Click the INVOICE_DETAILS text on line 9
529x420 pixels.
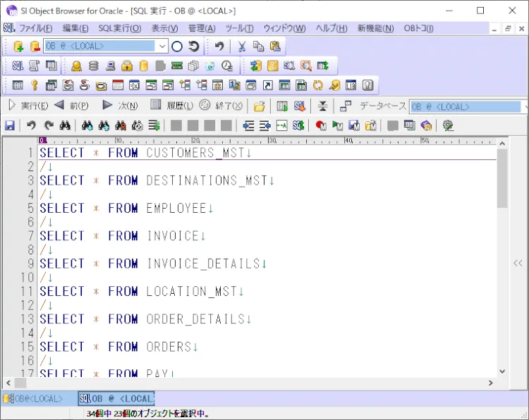[x=203, y=264]
